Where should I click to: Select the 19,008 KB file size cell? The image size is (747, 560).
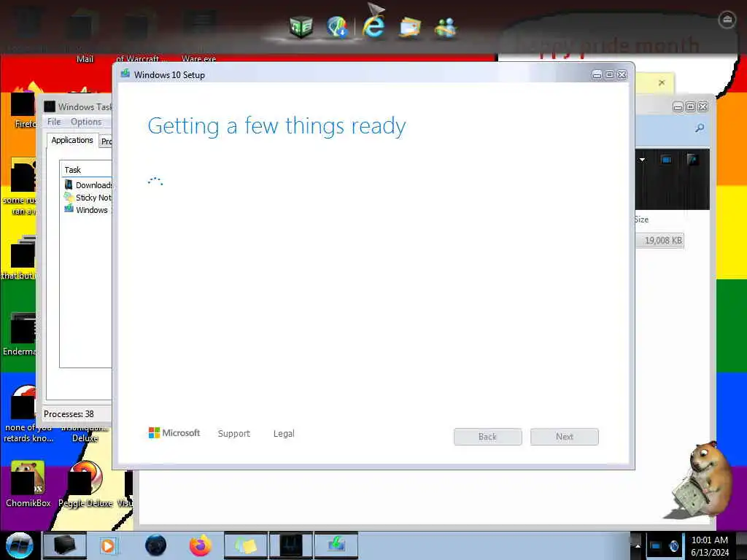(x=659, y=241)
